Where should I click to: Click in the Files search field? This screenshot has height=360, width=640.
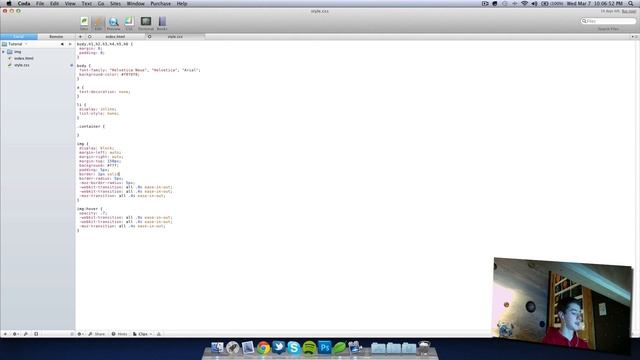(x=609, y=21)
